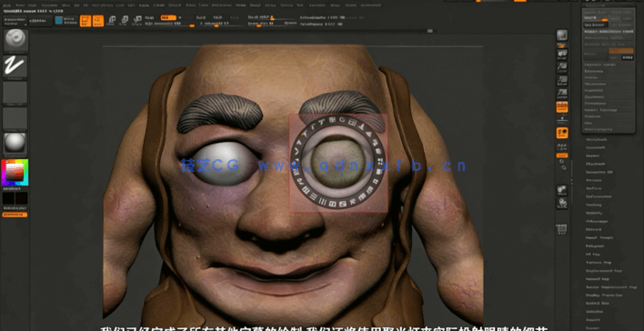Toggle the Zadd mode button
This screenshot has height=331, width=644.
pyautogui.click(x=201, y=17)
